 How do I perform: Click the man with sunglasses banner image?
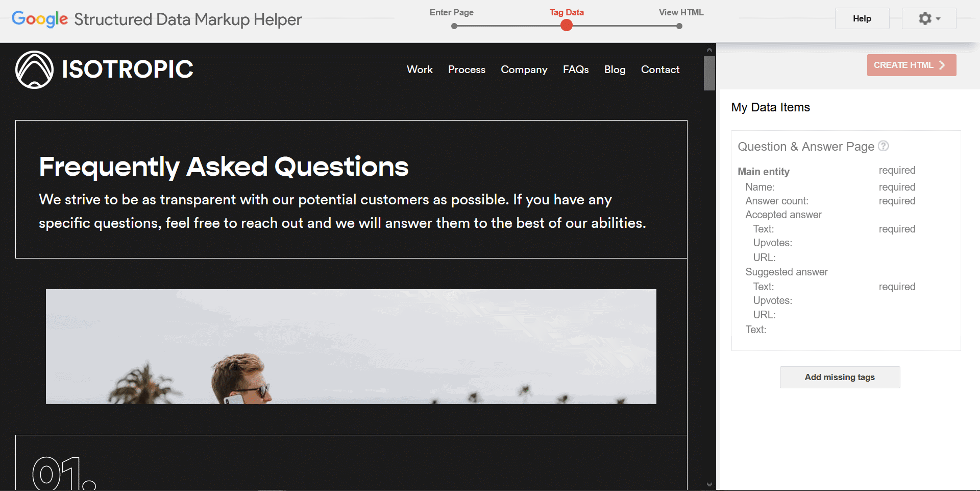351,346
